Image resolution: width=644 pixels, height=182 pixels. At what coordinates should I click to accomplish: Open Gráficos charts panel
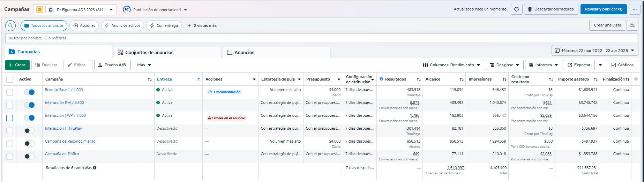coord(622,65)
